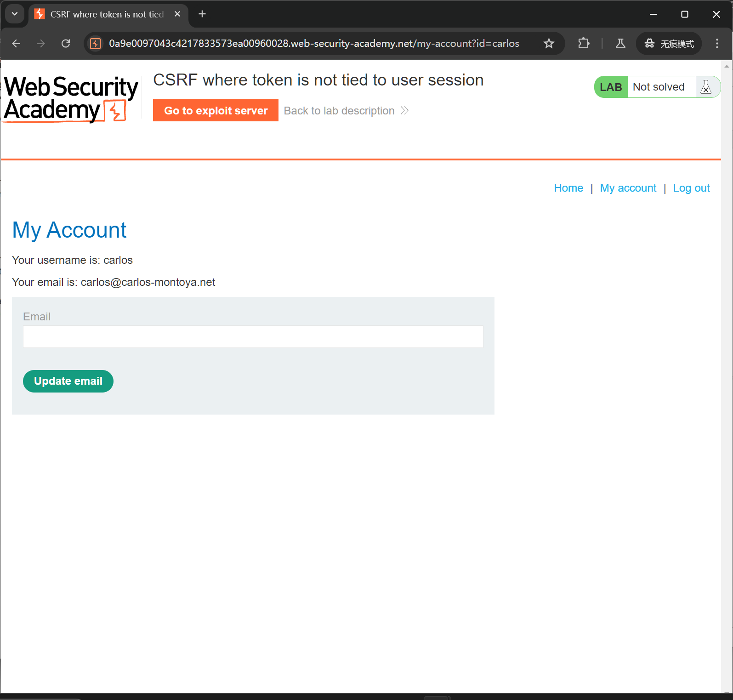733x700 pixels.
Task: Click the browser back arrow
Action: coord(17,44)
